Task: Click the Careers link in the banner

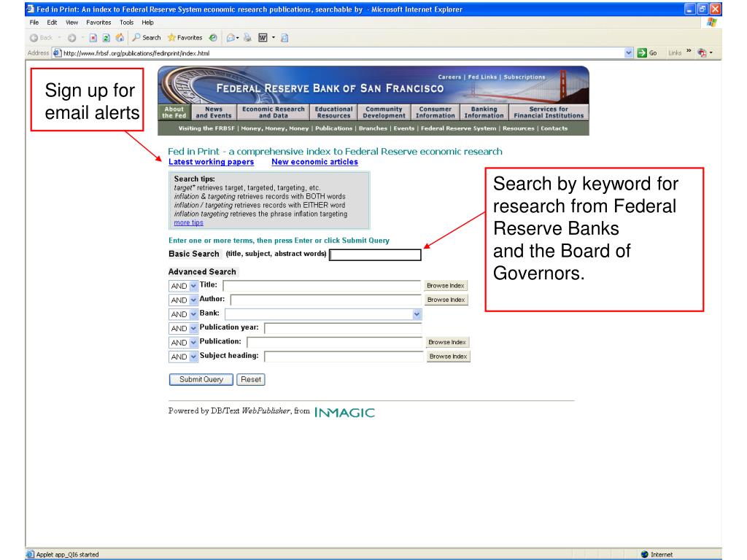Action: (449, 77)
